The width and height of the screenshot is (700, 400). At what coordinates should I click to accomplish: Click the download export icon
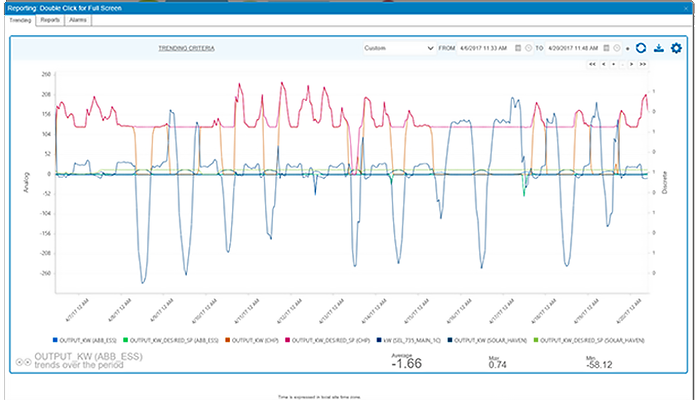658,48
